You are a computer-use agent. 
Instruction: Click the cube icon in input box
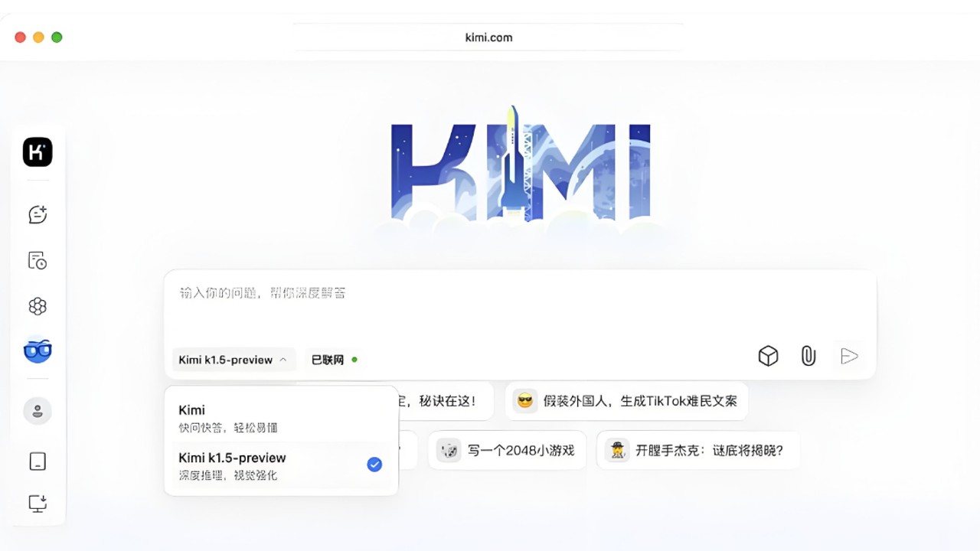click(768, 356)
